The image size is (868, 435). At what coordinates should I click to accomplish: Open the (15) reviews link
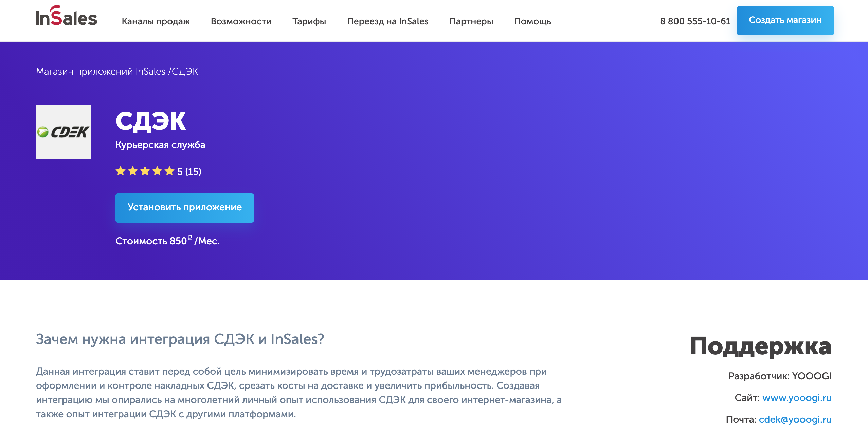coord(193,172)
